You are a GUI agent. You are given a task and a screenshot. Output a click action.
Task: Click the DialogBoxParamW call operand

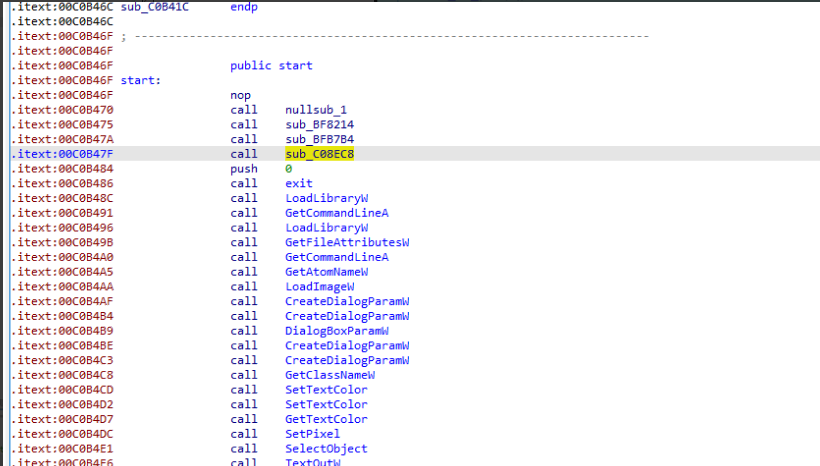[x=337, y=331]
